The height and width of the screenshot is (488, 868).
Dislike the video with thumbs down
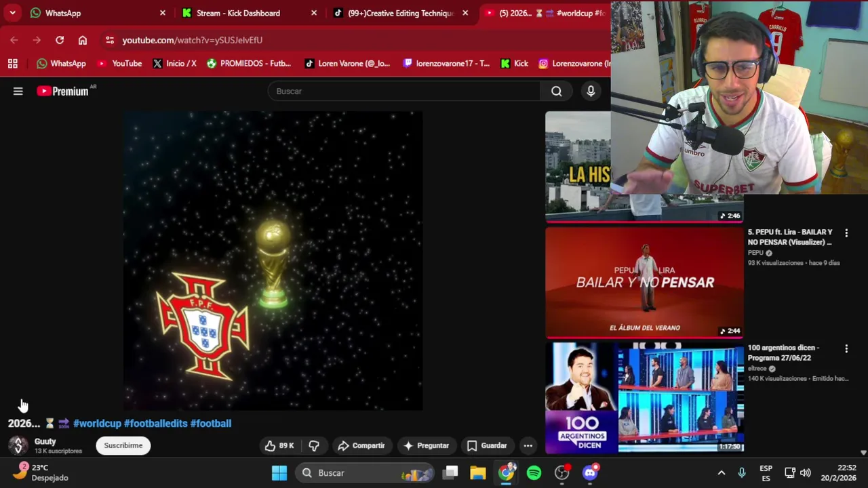[x=314, y=445]
